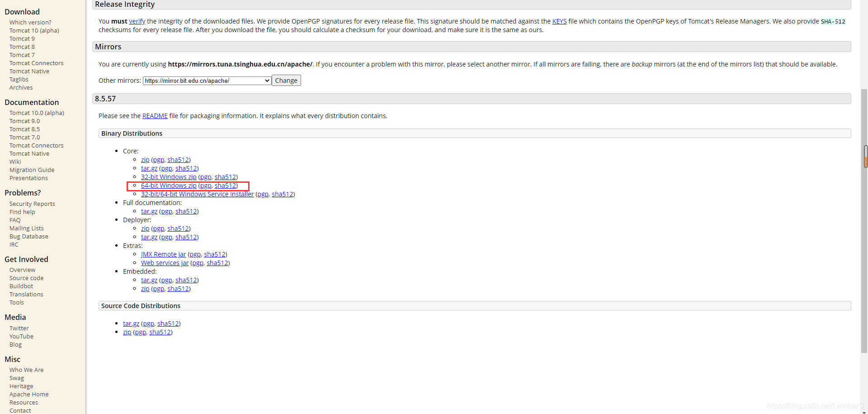Download Core 32-bit Windows zip
Screen dimensions: 868x414
[x=169, y=177]
